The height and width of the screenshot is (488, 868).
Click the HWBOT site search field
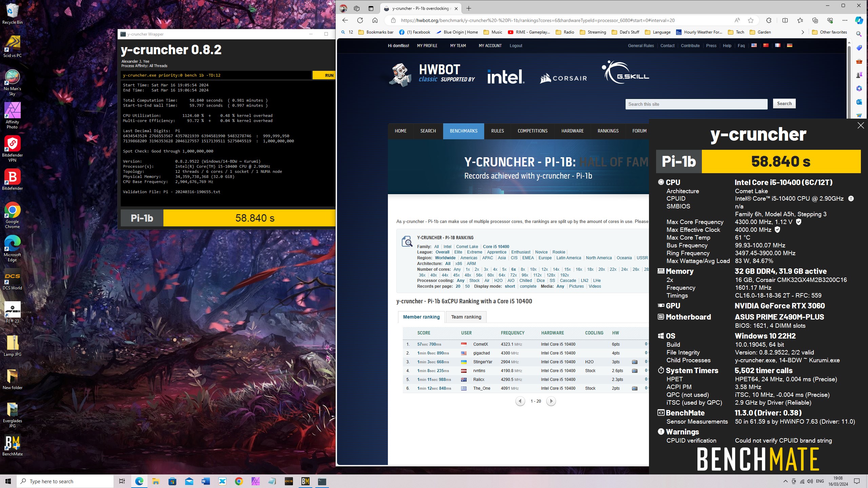point(696,104)
